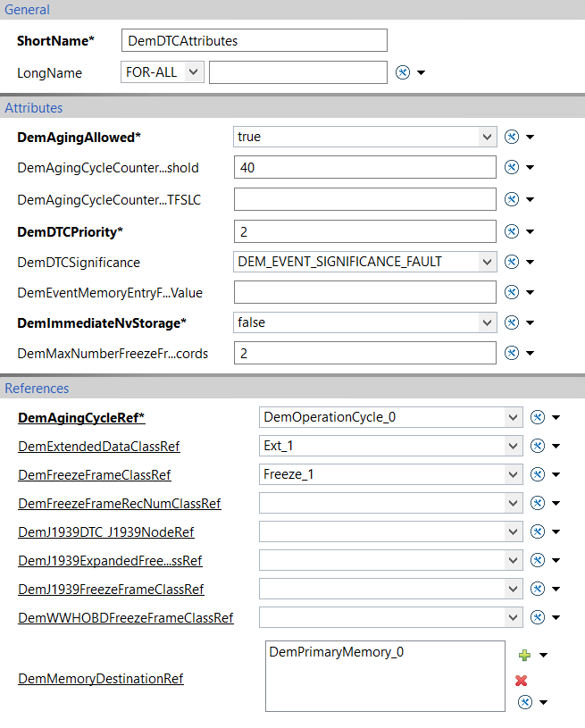Open the DemAgingAllowed true dropdown
Viewport: 585px width, 728px height.
click(365, 137)
